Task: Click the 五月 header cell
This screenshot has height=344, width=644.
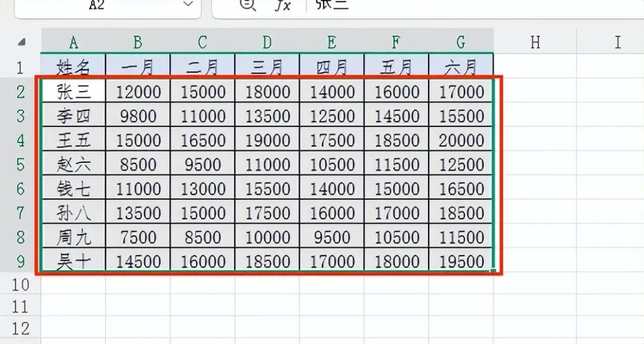Action: [x=397, y=66]
